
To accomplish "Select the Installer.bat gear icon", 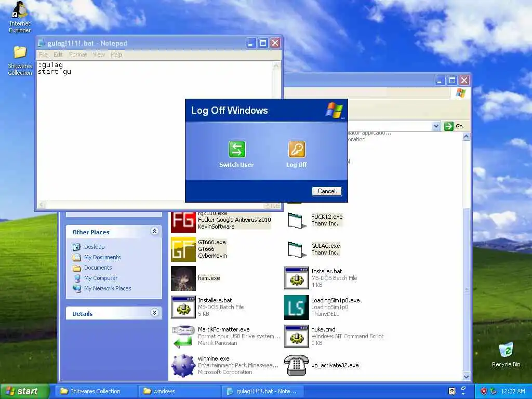I will click(297, 278).
